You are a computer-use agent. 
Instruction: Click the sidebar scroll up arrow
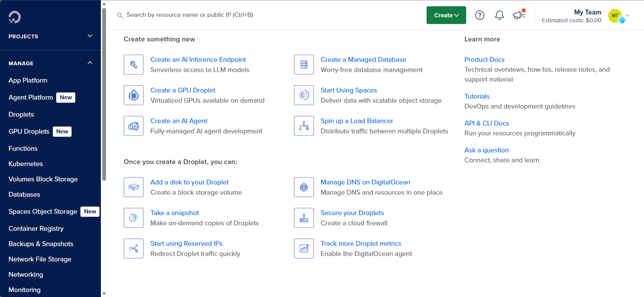[104, 4]
